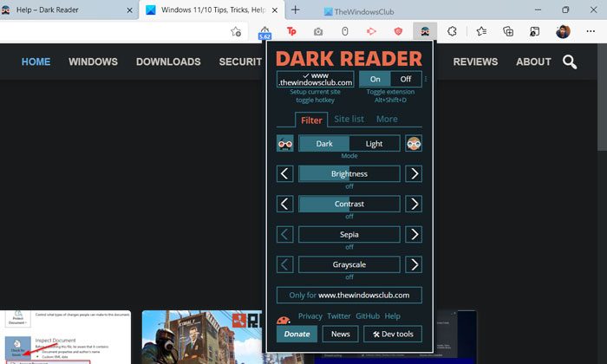
Task: Click the Grayscale slider bar
Action: coord(349,264)
